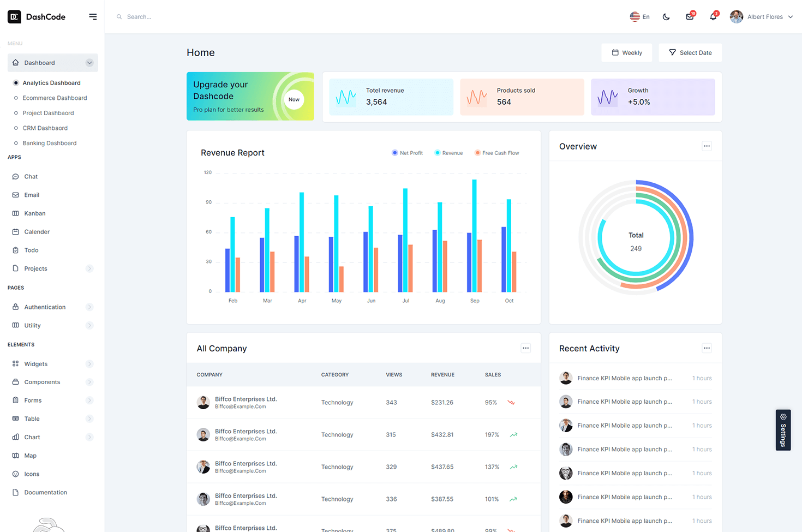Collapse sidebar using hamburger menu icon
This screenshot has height=532, width=802.
tap(93, 17)
